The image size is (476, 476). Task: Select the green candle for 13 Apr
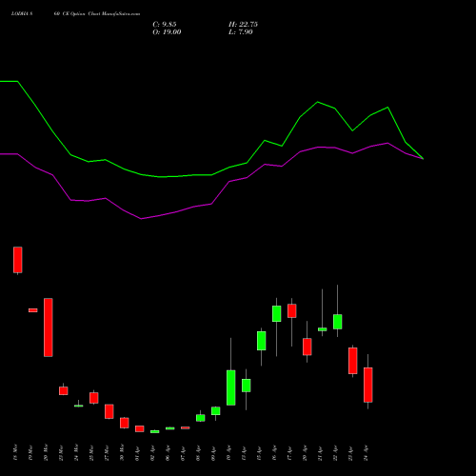click(247, 386)
